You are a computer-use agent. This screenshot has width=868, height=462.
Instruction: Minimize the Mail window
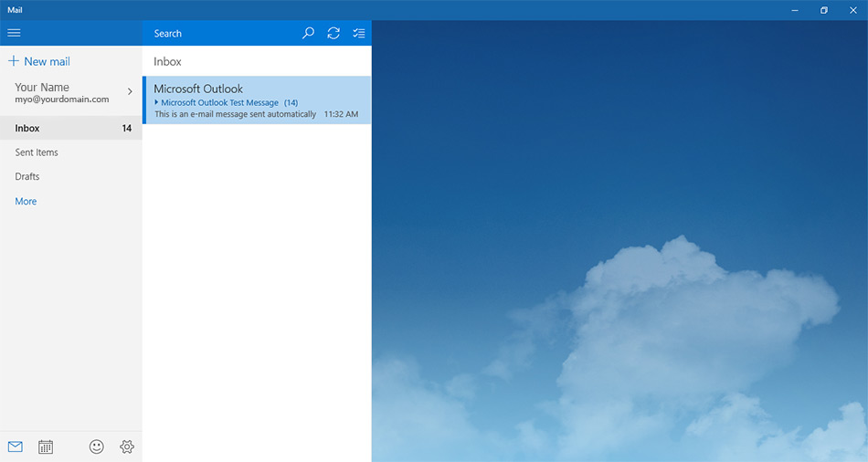(795, 10)
